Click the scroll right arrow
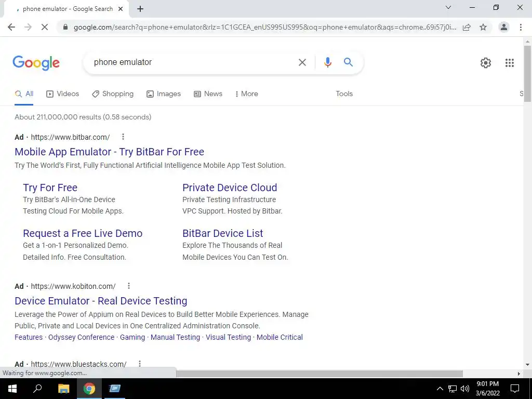The height and width of the screenshot is (399, 532). pyautogui.click(x=519, y=374)
